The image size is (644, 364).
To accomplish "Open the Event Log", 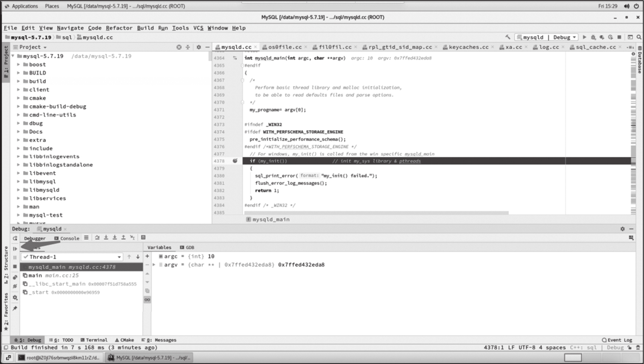I will click(x=617, y=340).
